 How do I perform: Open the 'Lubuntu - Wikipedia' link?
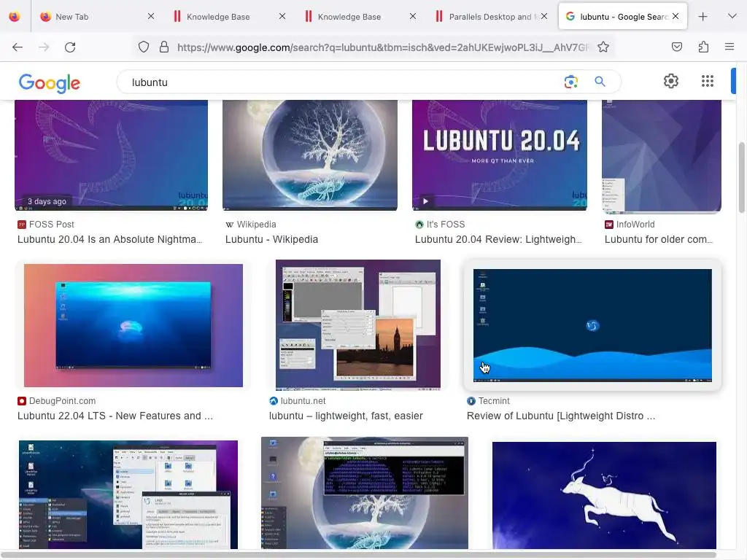click(271, 239)
